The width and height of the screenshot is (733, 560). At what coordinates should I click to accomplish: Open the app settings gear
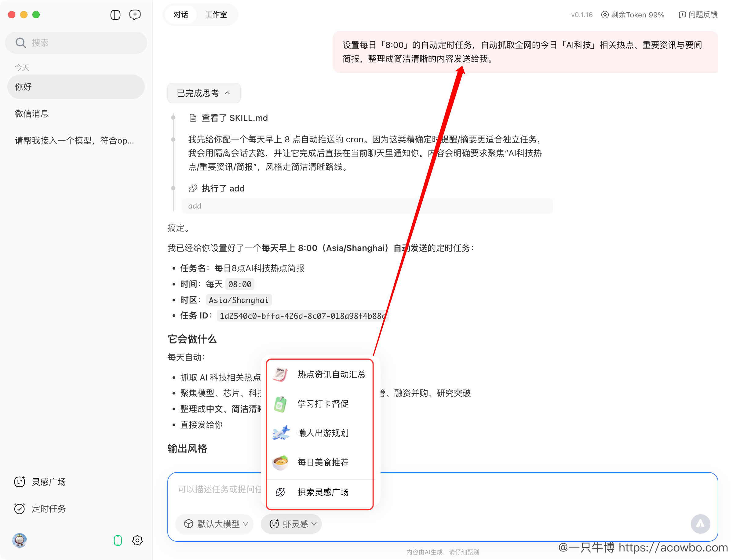point(137,540)
